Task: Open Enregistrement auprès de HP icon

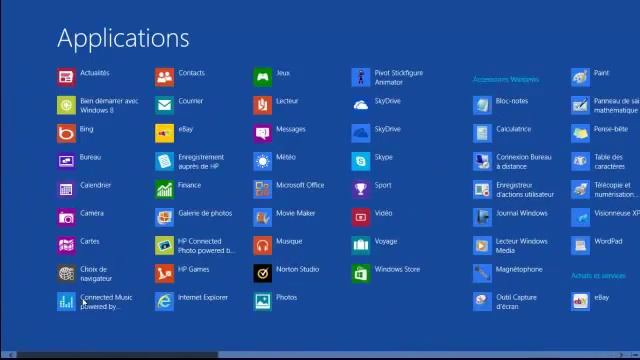Action: [164, 161]
